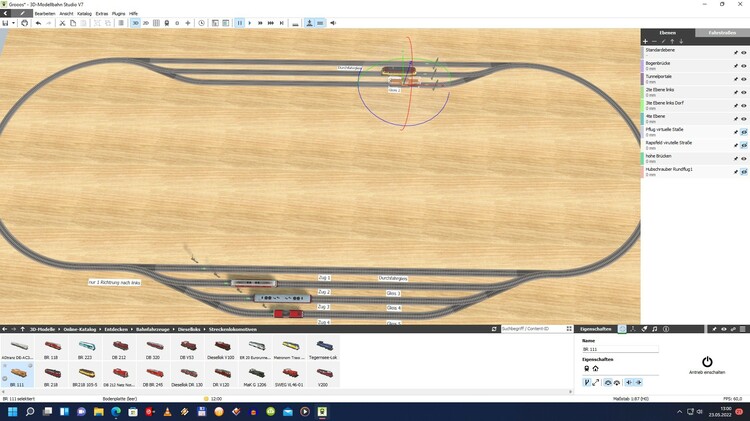750x421 pixels.
Task: Toggle visibility of the Standardebene layer
Action: click(x=744, y=53)
